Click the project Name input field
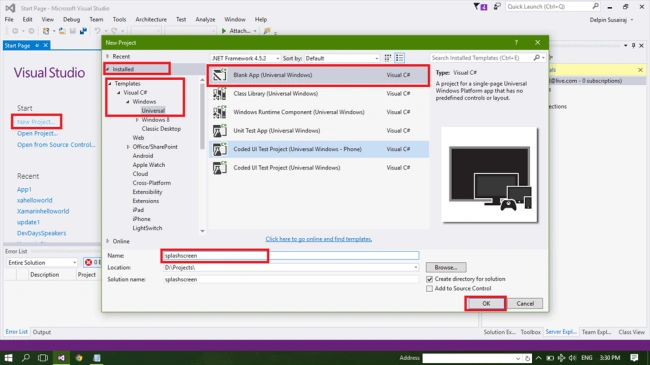This screenshot has width=650, height=365. pyautogui.click(x=291, y=256)
